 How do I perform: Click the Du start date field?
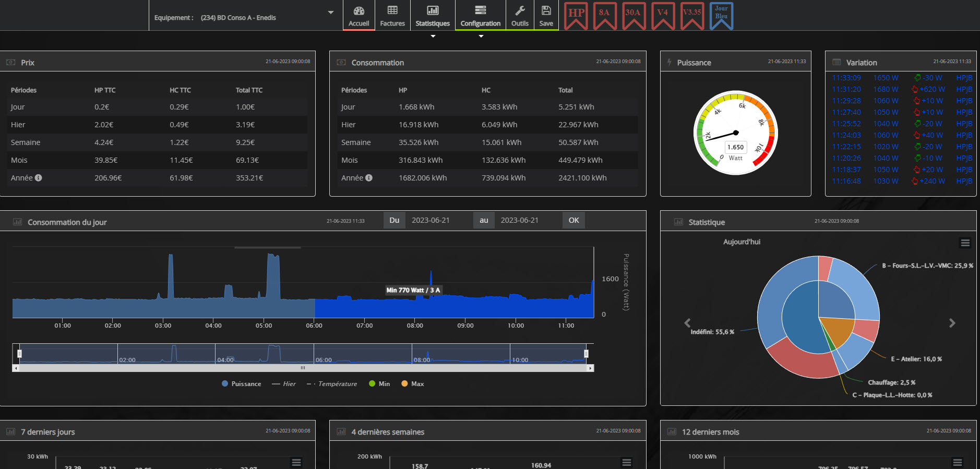(x=439, y=220)
